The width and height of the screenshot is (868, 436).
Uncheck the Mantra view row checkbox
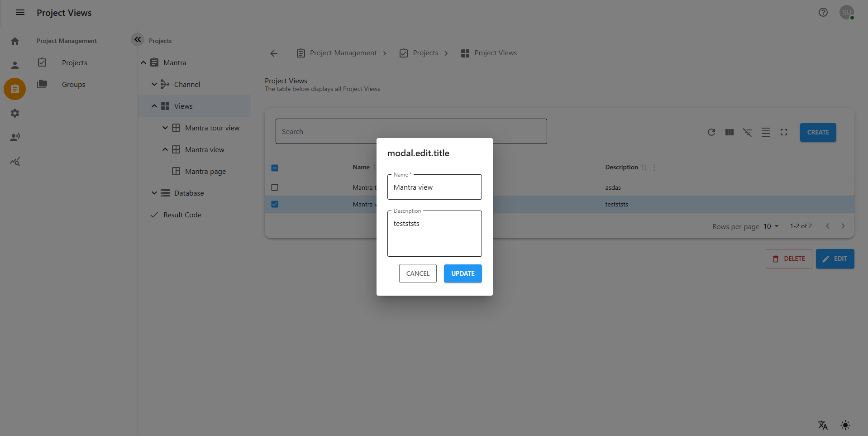click(275, 204)
